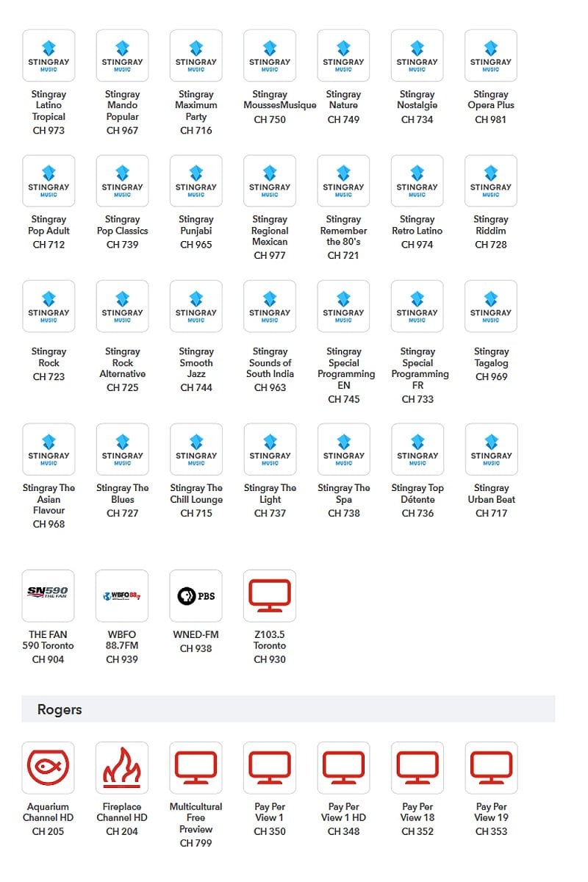
Task: Click the 'WBFO 88.7FM' label text
Action: [122, 639]
